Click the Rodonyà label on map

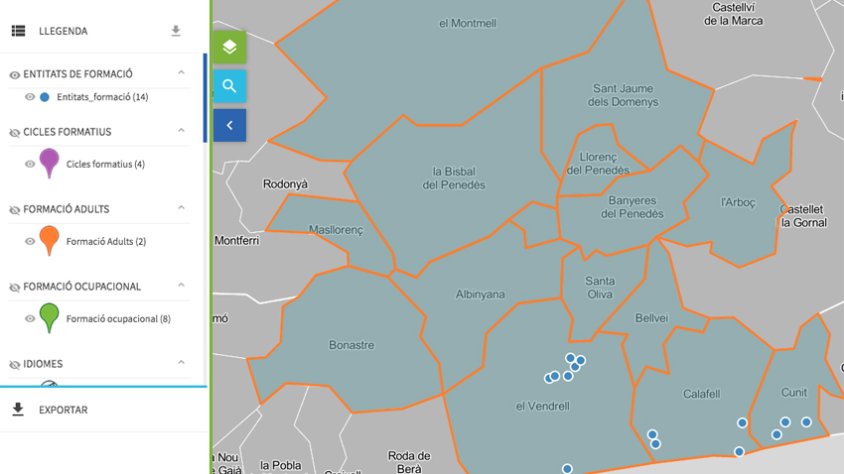tap(285, 184)
